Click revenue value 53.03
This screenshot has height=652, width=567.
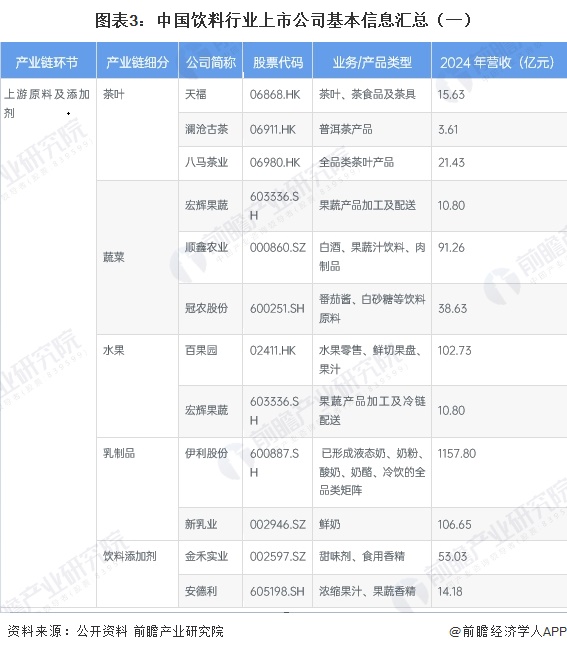[452, 556]
